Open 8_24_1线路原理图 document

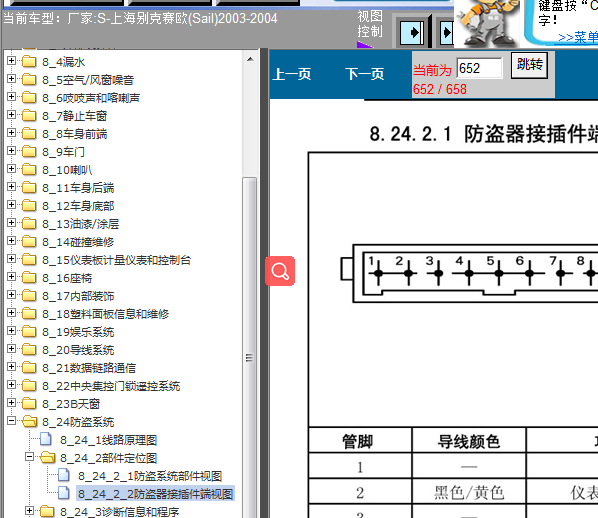[x=109, y=440]
